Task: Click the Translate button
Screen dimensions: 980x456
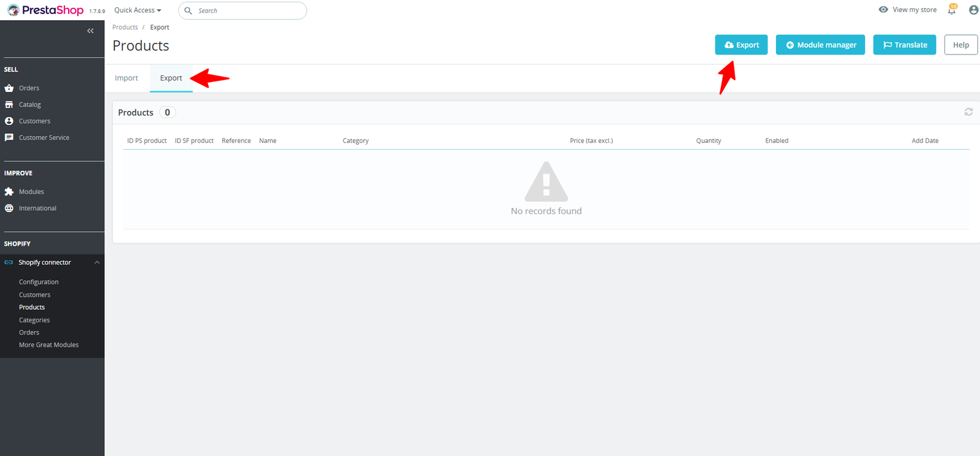Action: click(x=905, y=45)
